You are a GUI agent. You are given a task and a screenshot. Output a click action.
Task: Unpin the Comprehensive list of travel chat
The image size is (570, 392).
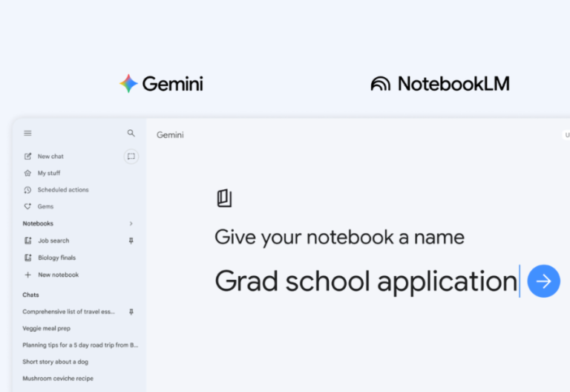(131, 312)
